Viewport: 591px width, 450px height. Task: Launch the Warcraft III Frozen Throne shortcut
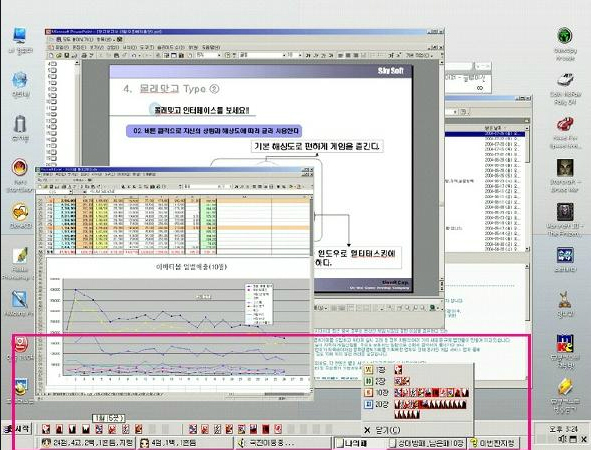[565, 219]
